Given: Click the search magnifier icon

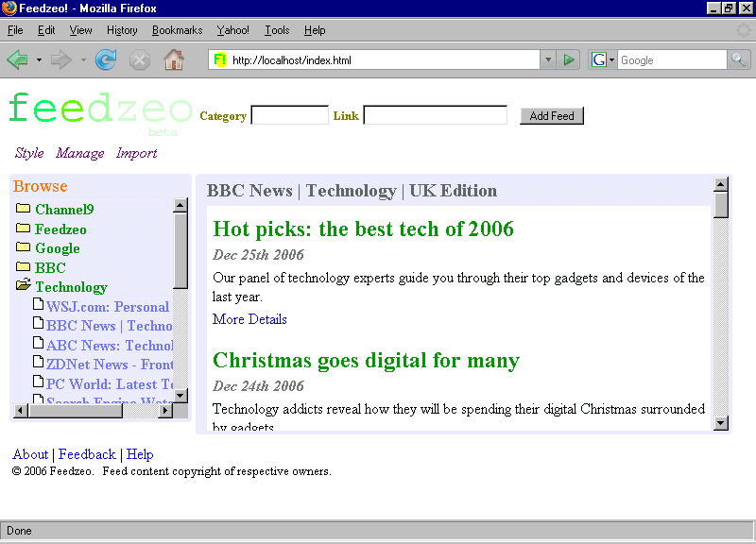Looking at the screenshot, I should (x=739, y=60).
